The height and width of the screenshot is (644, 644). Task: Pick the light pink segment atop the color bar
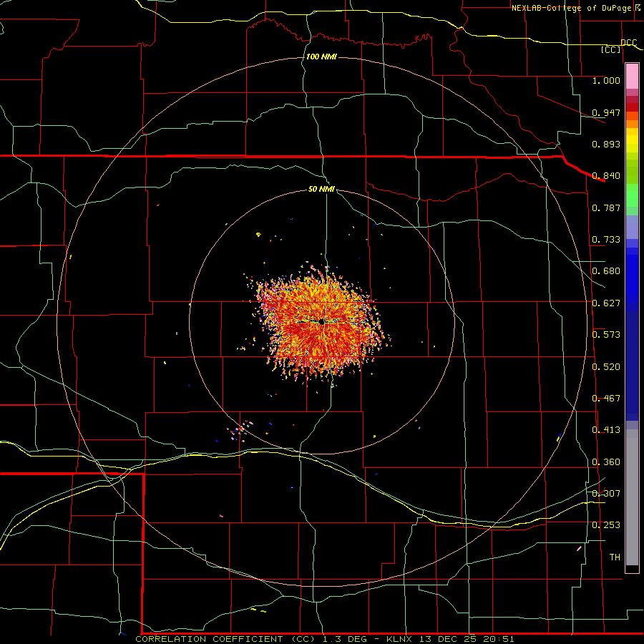(x=632, y=77)
